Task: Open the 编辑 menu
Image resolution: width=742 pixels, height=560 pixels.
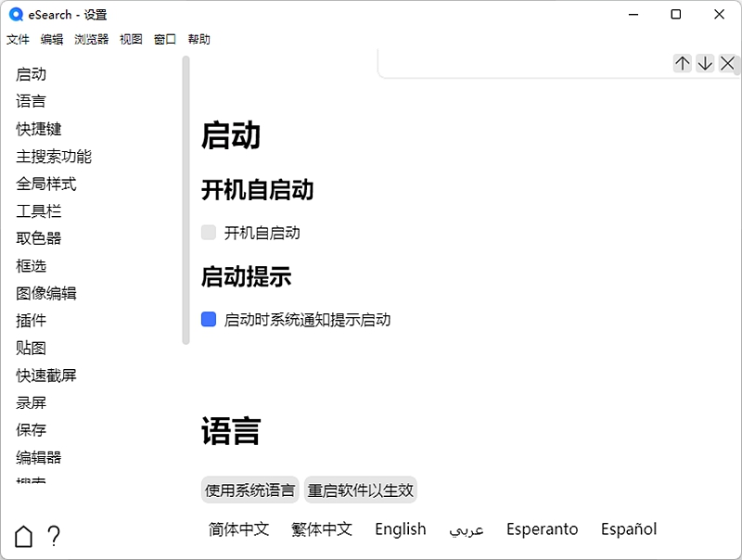Action: (52, 39)
